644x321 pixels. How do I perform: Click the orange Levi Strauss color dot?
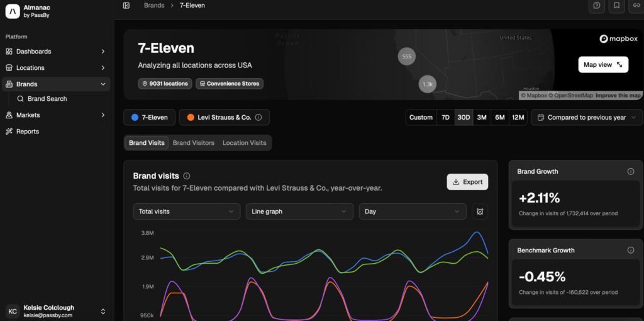(x=191, y=117)
